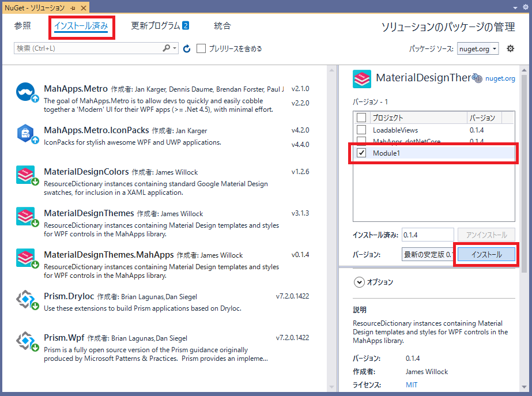The width and height of the screenshot is (532, 396).
Task: Click the インストール button
Action: click(486, 255)
